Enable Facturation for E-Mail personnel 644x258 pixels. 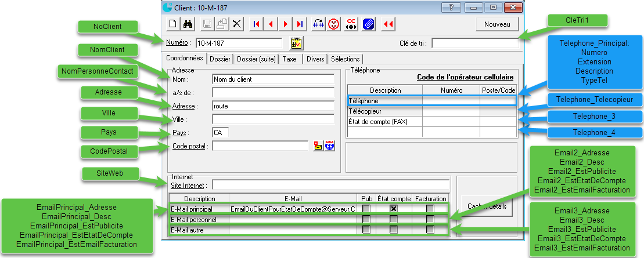point(430,220)
